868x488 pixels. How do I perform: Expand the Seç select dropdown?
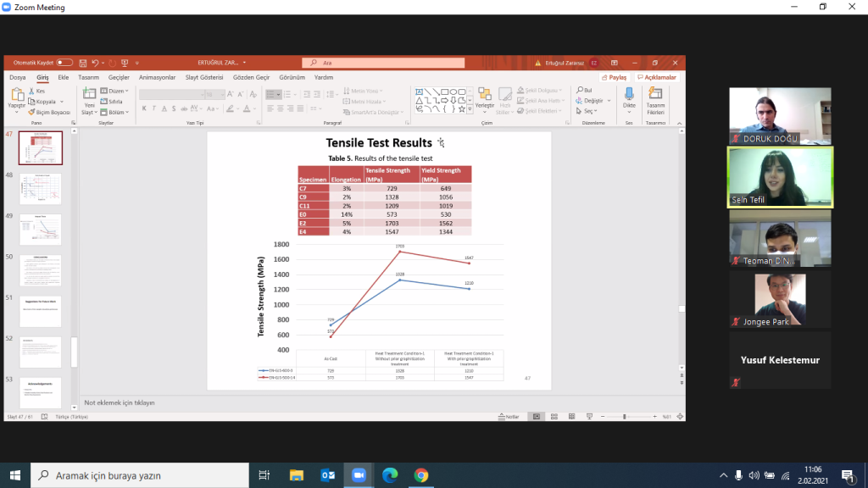tap(588, 111)
